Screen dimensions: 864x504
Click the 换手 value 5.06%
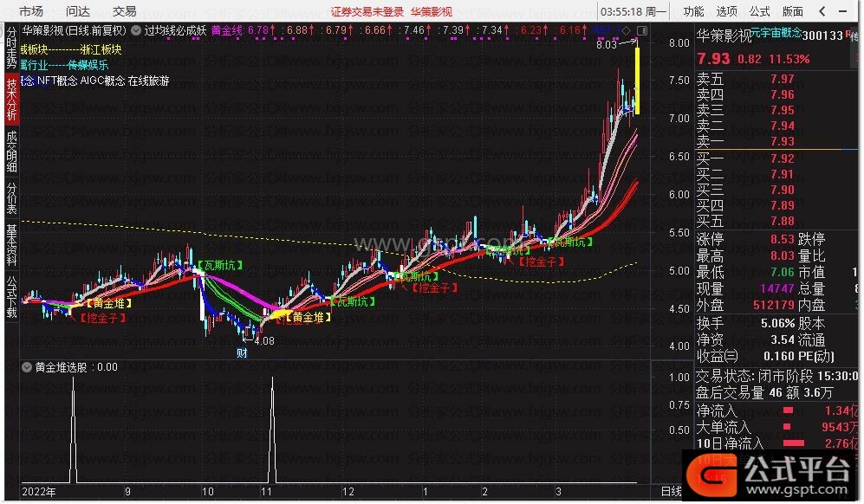pyautogui.click(x=777, y=323)
